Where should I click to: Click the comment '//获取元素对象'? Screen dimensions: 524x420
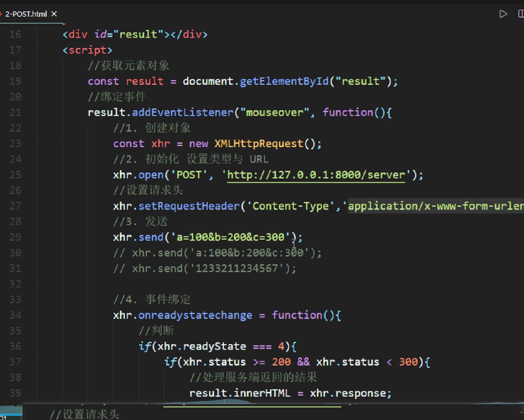pyautogui.click(x=129, y=65)
